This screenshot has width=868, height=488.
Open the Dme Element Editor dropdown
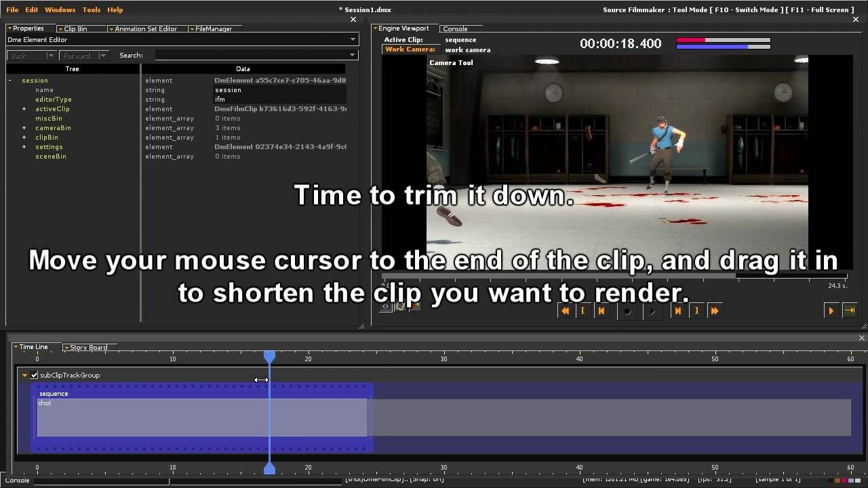(x=353, y=40)
